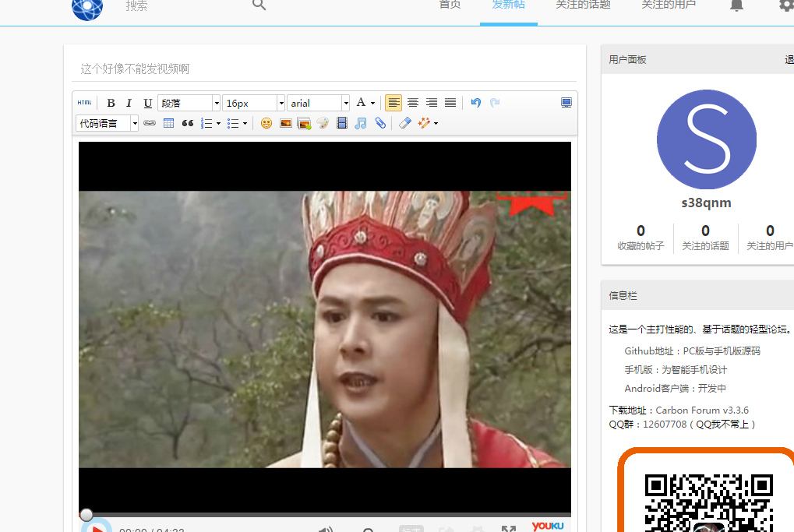View 关注的用户 count in user panel

tap(770, 238)
